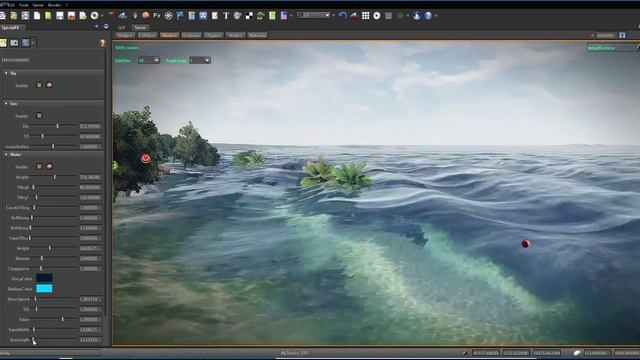Click the green upward arrow icon
640x360 pixels.
click(x=260, y=16)
